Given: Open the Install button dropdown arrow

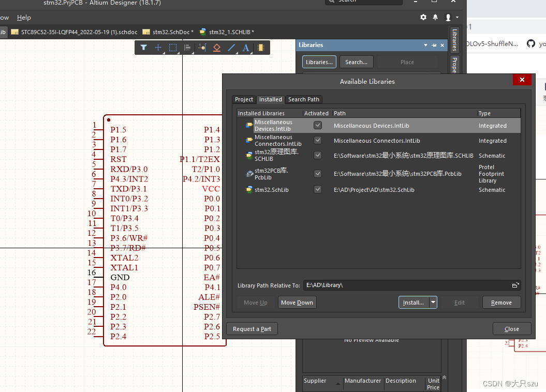Looking at the screenshot, I should point(433,302).
